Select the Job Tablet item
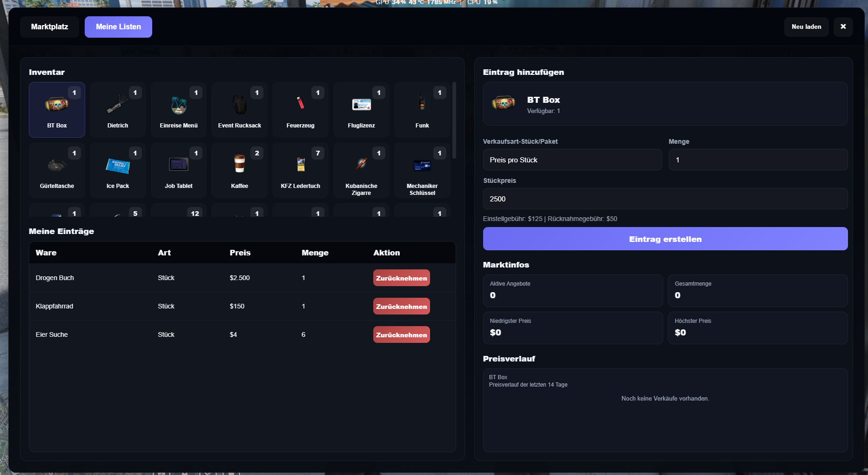868x475 pixels. pyautogui.click(x=179, y=170)
